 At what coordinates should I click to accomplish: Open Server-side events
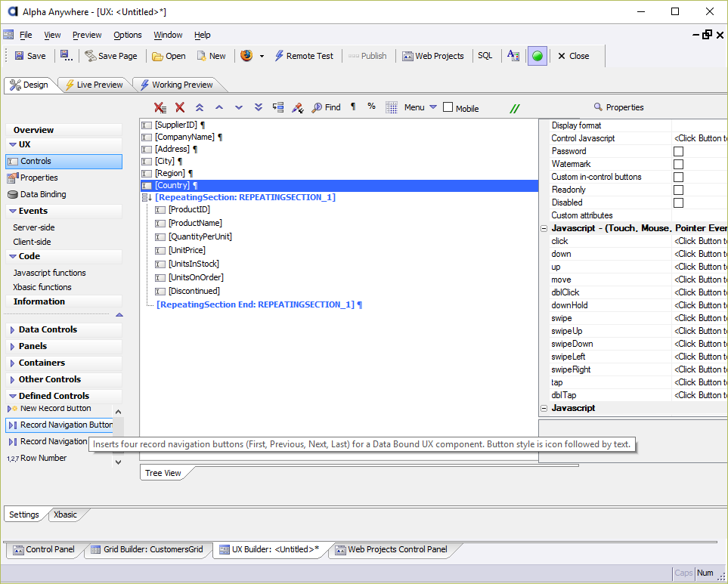34,227
